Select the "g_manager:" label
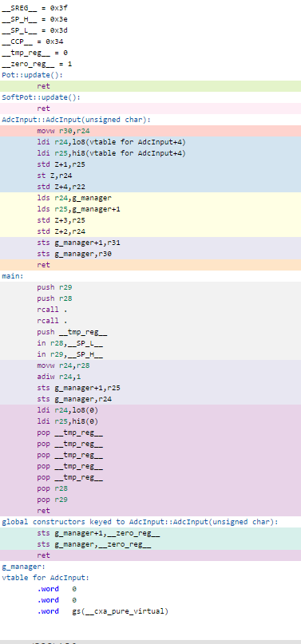Viewport: 301px width, 644px height. tap(24, 567)
